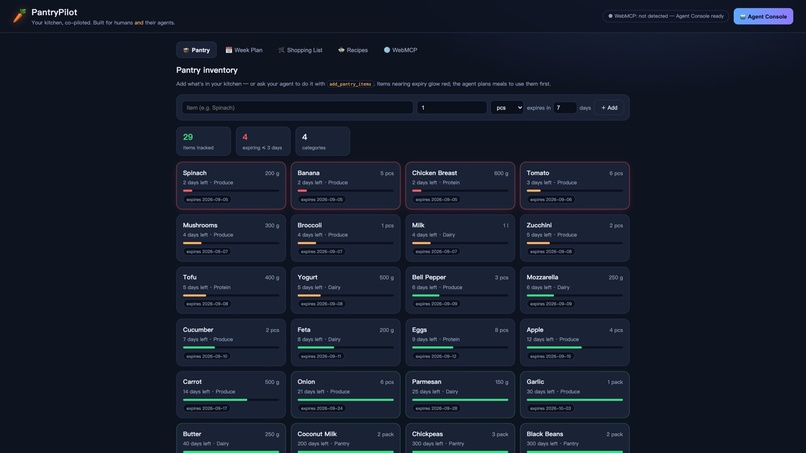Open the WebMCP tab
This screenshot has width=806, height=453.
[x=400, y=50]
